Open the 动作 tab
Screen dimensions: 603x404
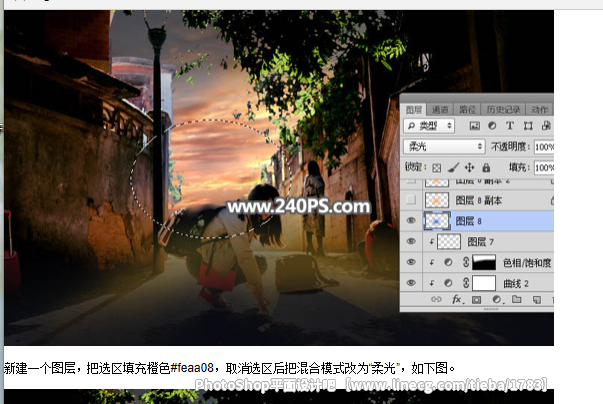click(539, 110)
